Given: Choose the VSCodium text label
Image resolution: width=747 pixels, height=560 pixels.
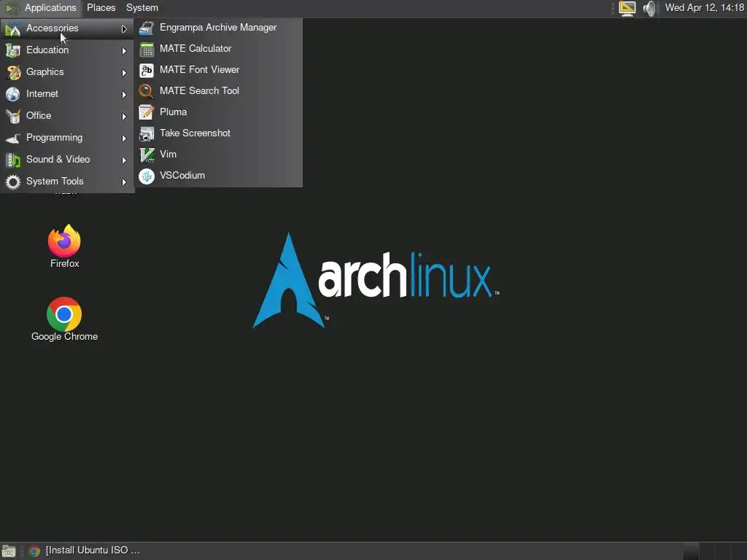Looking at the screenshot, I should (182, 175).
